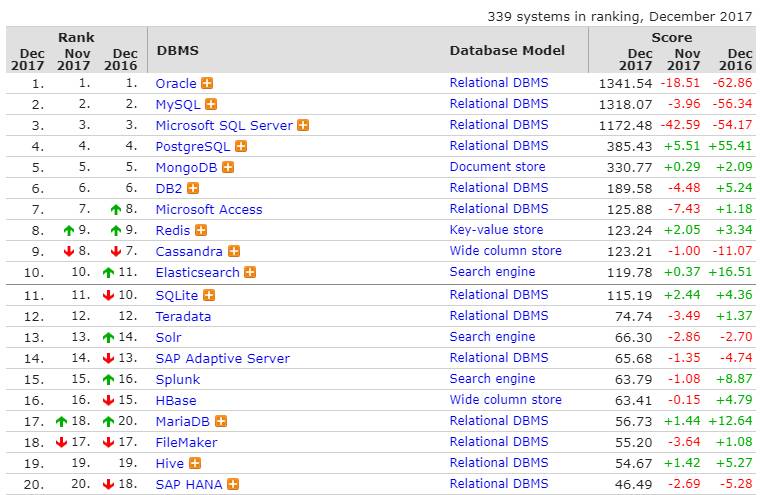
Task: Select the plus icon beside Elasticsearch
Action: point(250,272)
